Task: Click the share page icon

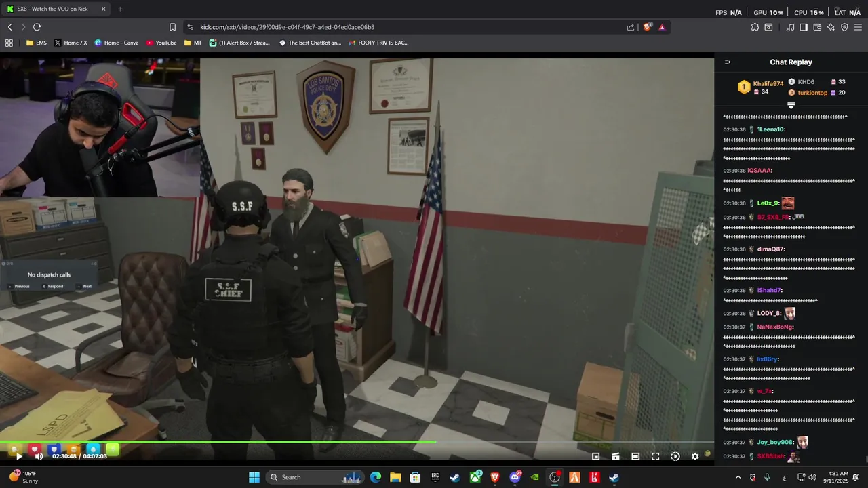Action: pyautogui.click(x=631, y=27)
